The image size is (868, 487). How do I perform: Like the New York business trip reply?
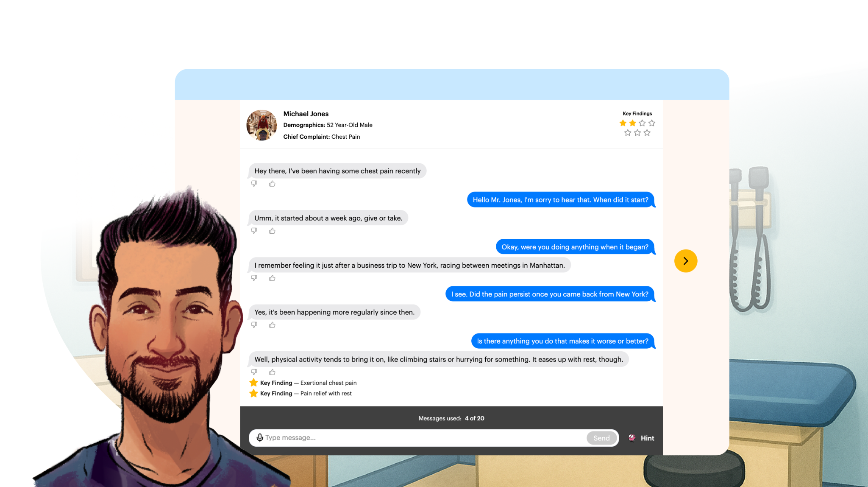click(x=272, y=278)
